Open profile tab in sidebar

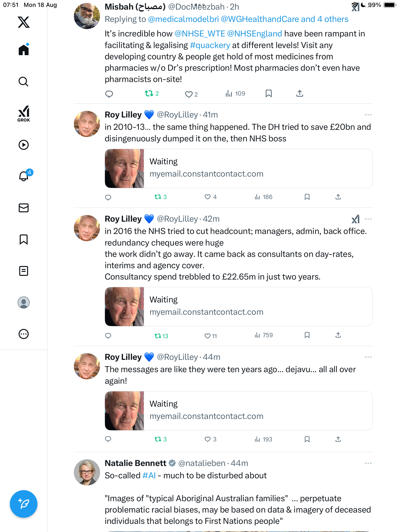[x=24, y=302]
